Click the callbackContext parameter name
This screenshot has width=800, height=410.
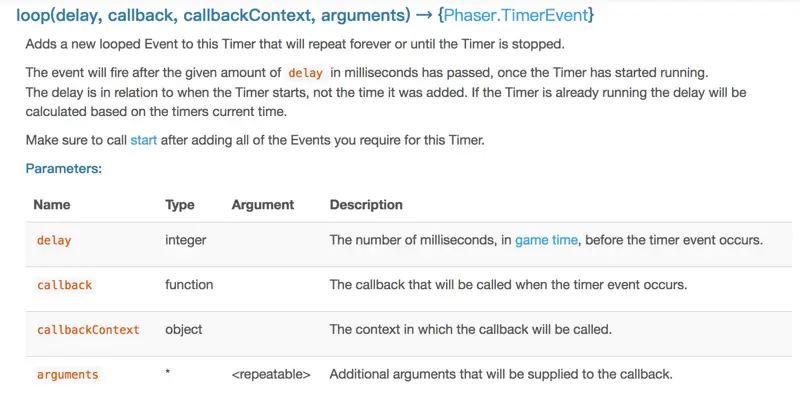coord(88,330)
